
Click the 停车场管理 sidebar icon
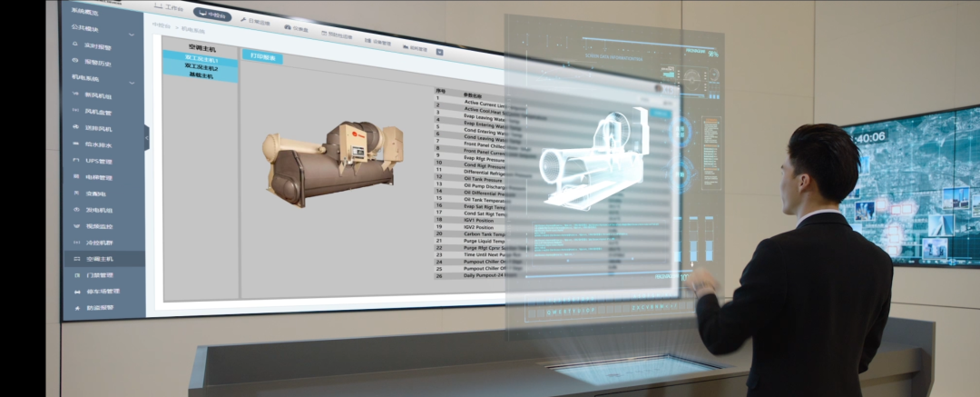(76, 292)
